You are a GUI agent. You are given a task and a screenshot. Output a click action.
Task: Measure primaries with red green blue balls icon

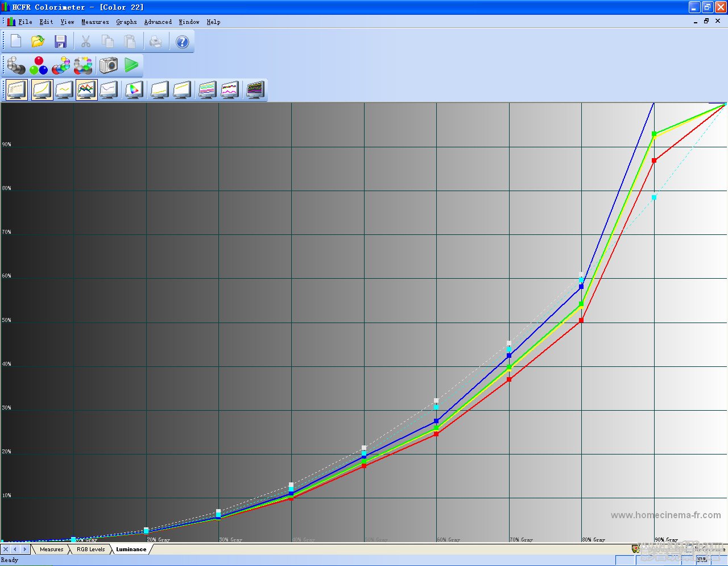tap(39, 65)
